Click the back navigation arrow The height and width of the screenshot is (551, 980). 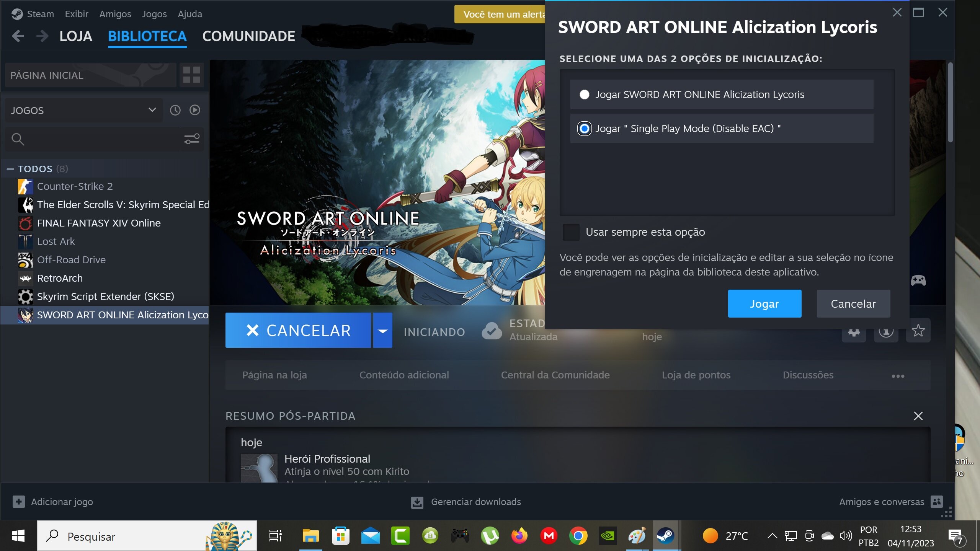pyautogui.click(x=18, y=36)
